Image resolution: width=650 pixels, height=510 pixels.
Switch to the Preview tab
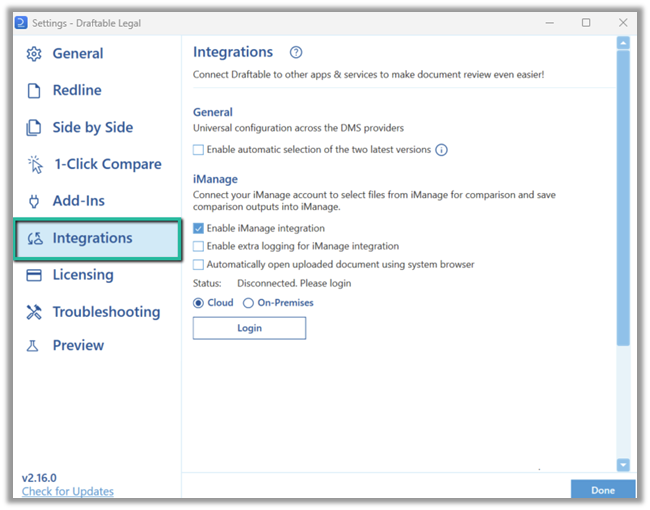78,345
